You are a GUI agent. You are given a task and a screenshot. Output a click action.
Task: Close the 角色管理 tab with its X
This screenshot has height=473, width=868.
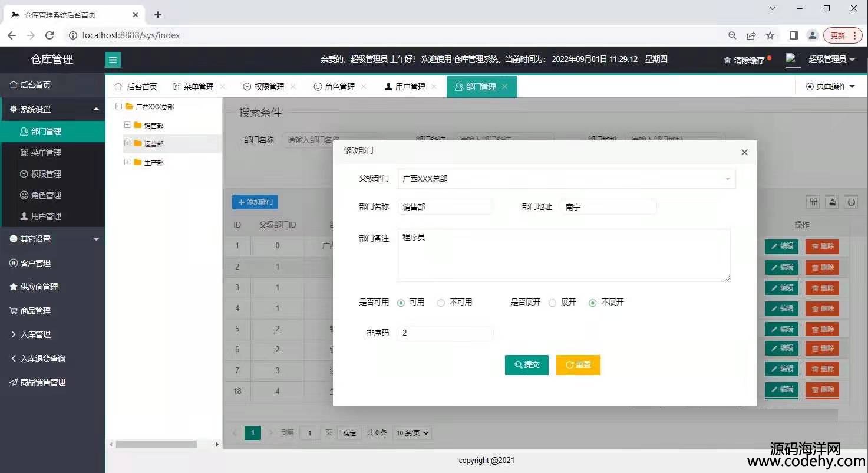[x=364, y=87]
